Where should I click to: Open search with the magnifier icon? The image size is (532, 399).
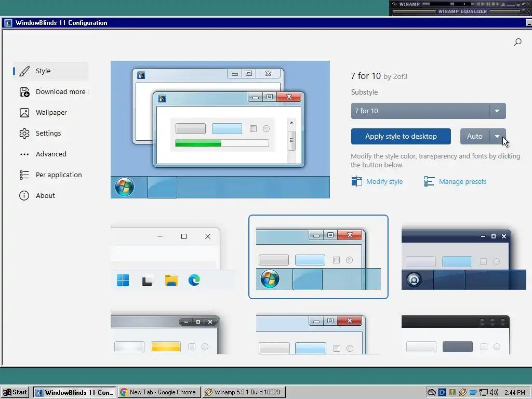518,42
